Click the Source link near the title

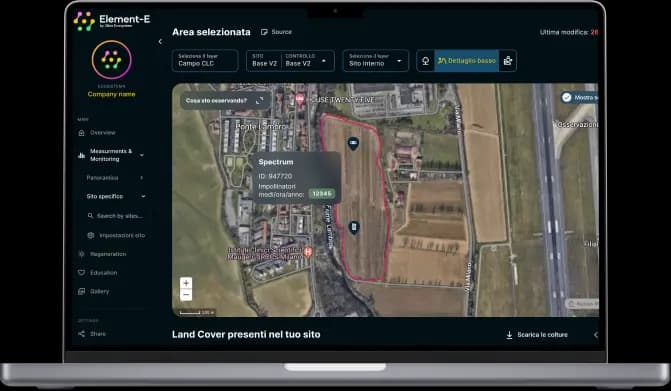point(276,32)
